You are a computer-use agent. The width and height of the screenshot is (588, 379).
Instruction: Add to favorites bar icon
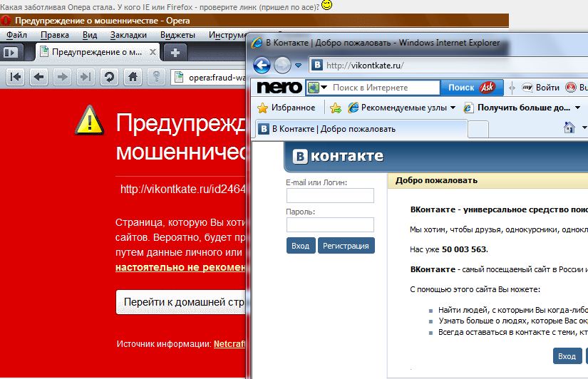click(x=335, y=108)
